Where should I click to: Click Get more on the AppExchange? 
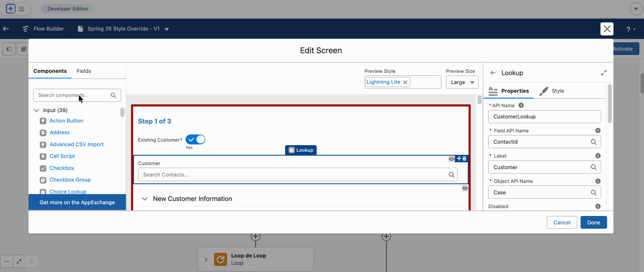coord(77,202)
